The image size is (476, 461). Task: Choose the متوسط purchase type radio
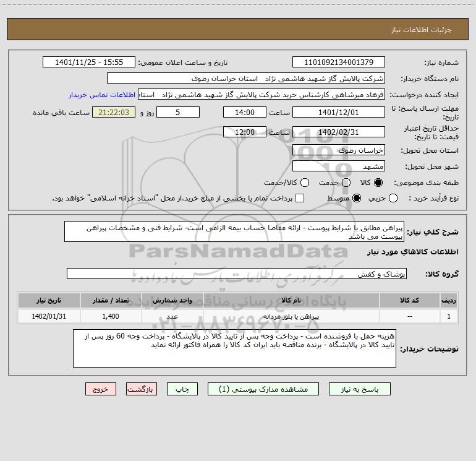click(x=357, y=198)
